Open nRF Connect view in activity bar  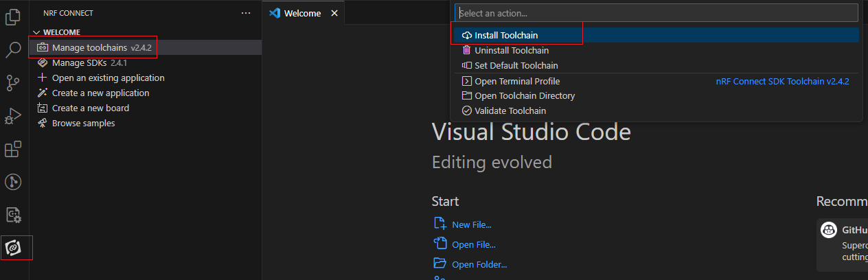(13, 248)
